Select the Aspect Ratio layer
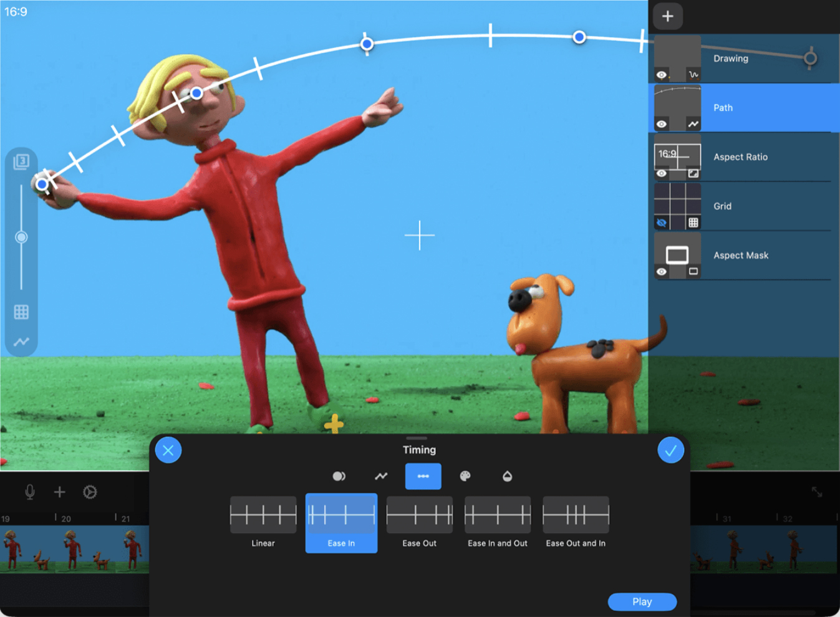 click(741, 157)
